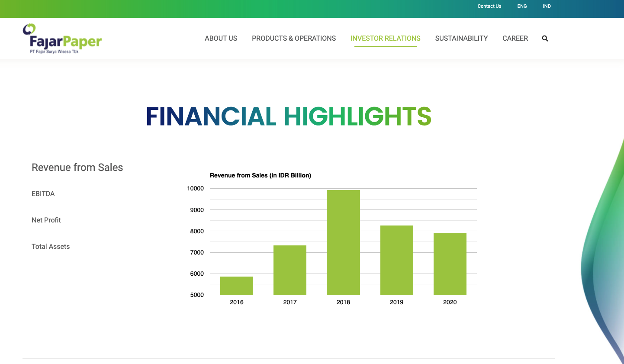Viewport: 624px width, 364px height.
Task: Click the Contact Us link
Action: click(489, 6)
